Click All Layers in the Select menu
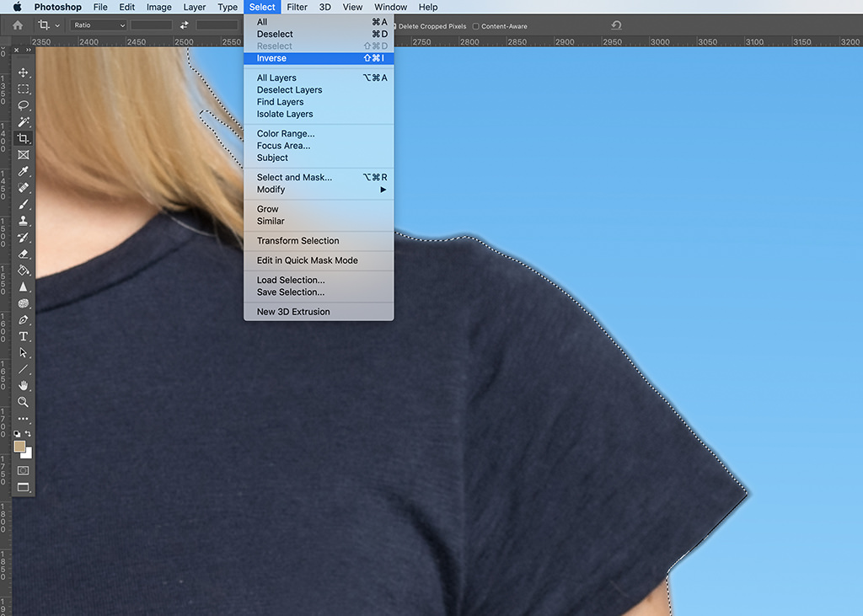This screenshot has height=616, width=863. click(x=319, y=78)
